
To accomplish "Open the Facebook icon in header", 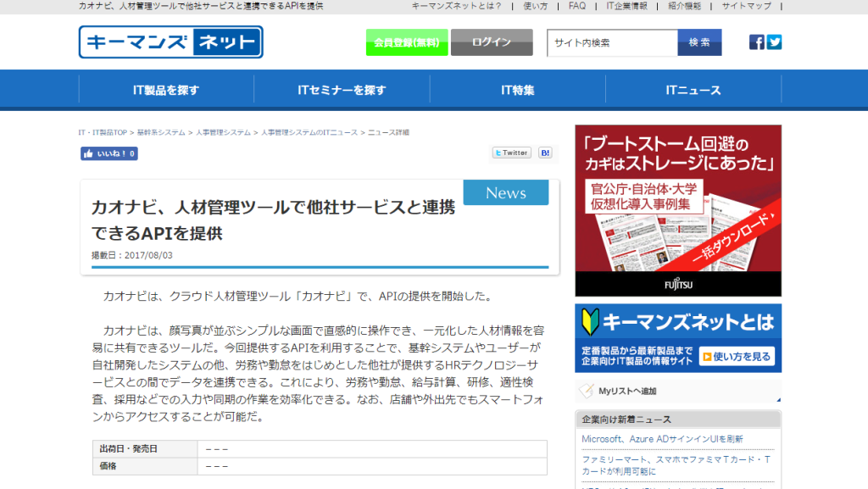I will pyautogui.click(x=757, y=42).
